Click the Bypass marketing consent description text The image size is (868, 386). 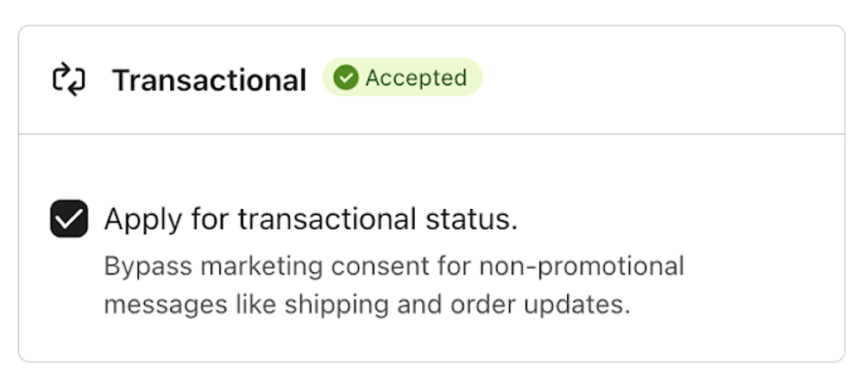click(393, 266)
